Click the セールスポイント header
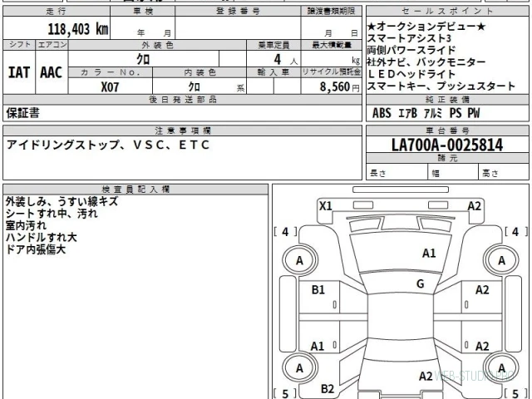Screen dimensions: 532x399 447,11
